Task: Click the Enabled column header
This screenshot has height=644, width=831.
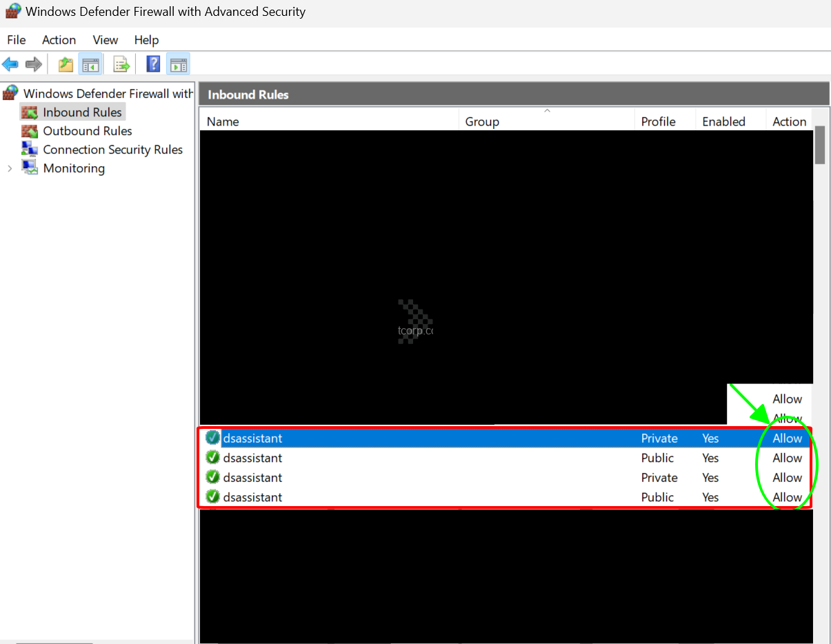Action: tap(723, 121)
